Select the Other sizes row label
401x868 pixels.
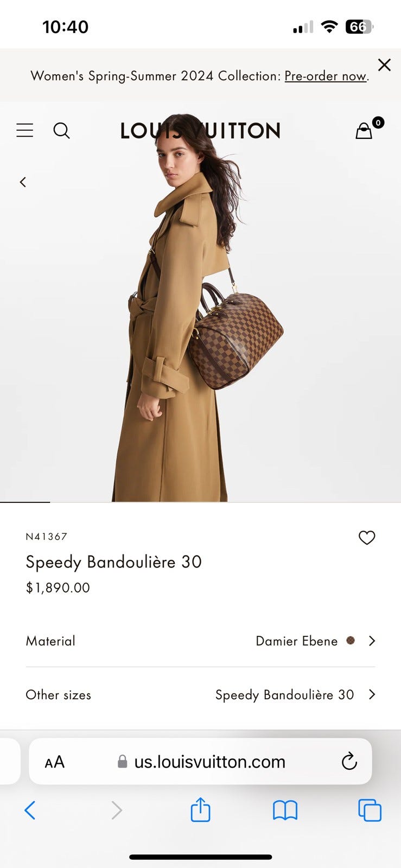58,695
